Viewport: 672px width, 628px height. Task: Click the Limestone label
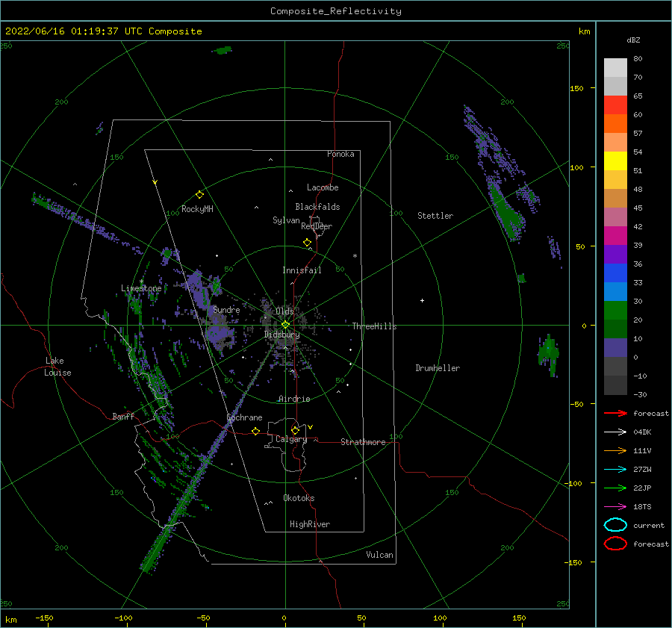click(x=141, y=288)
